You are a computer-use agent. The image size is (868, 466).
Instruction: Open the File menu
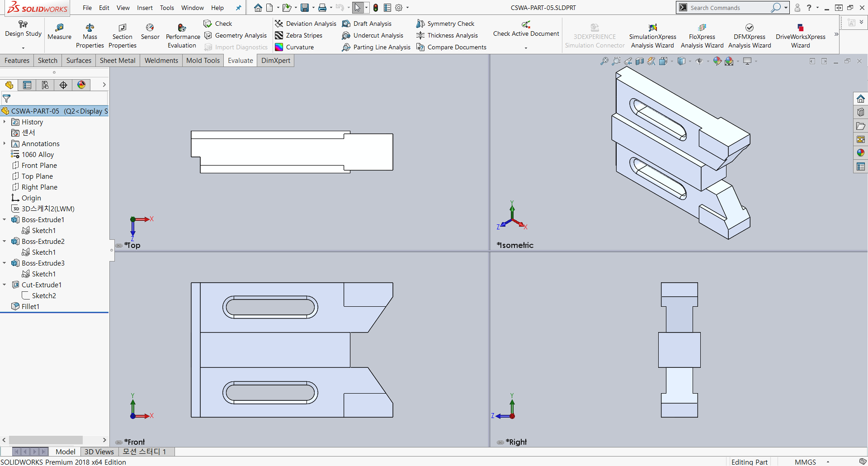(x=87, y=8)
